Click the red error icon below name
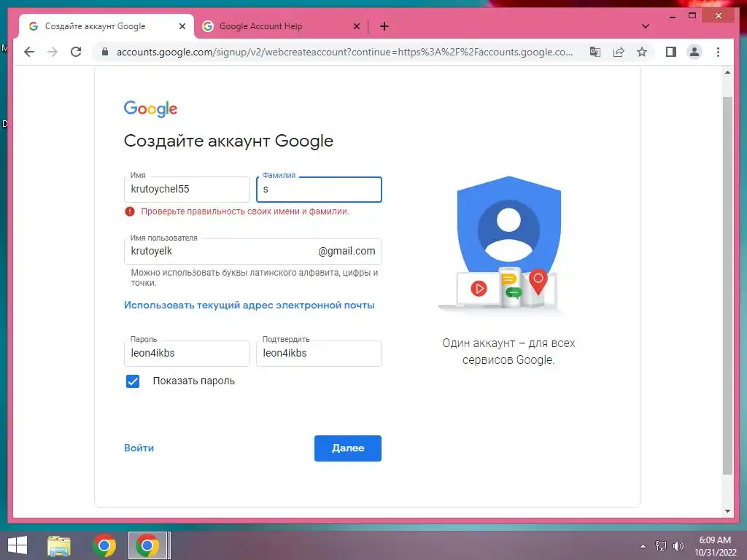The height and width of the screenshot is (560, 747). (130, 211)
